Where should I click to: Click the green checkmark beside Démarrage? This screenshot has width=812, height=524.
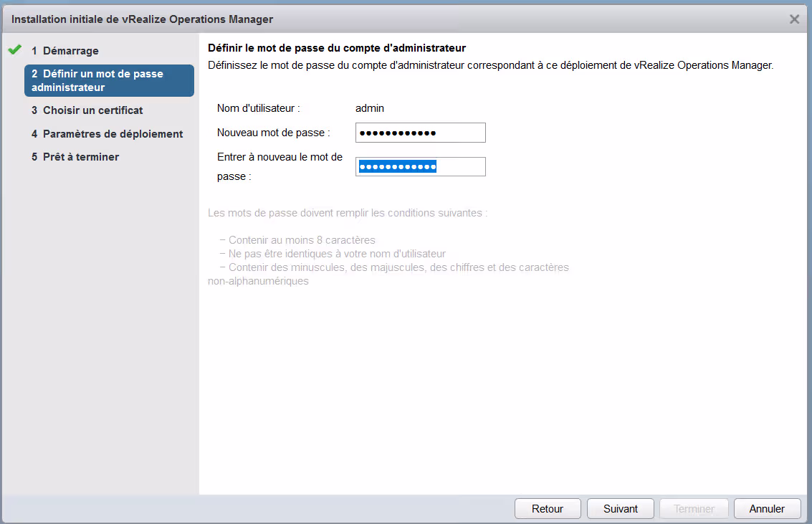point(14,50)
